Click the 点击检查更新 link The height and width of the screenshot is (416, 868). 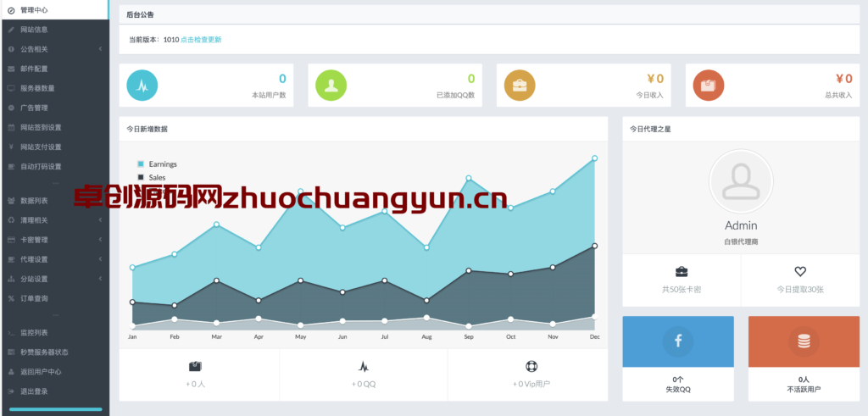pos(201,39)
